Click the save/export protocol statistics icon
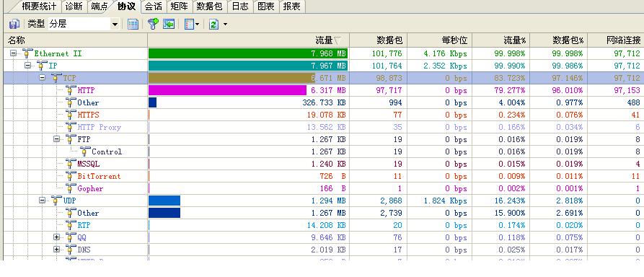Image resolution: width=644 pixels, height=277 pixels. (x=14, y=25)
